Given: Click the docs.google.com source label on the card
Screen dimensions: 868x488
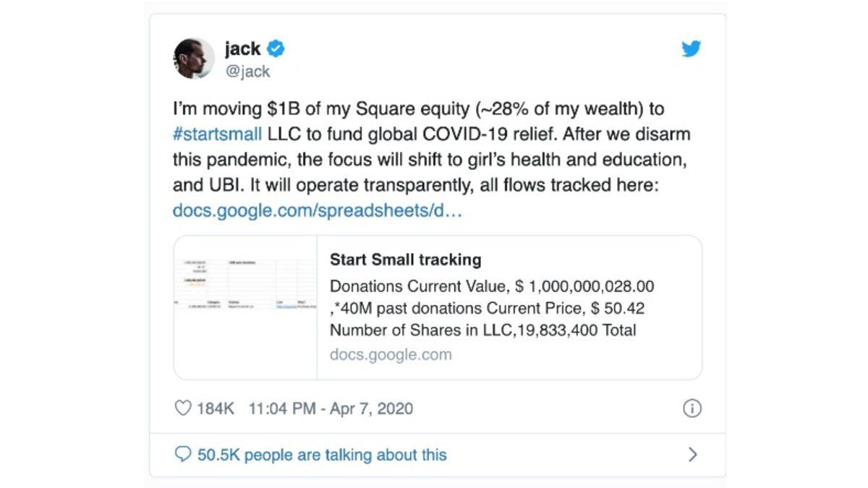Looking at the screenshot, I should 390,354.
